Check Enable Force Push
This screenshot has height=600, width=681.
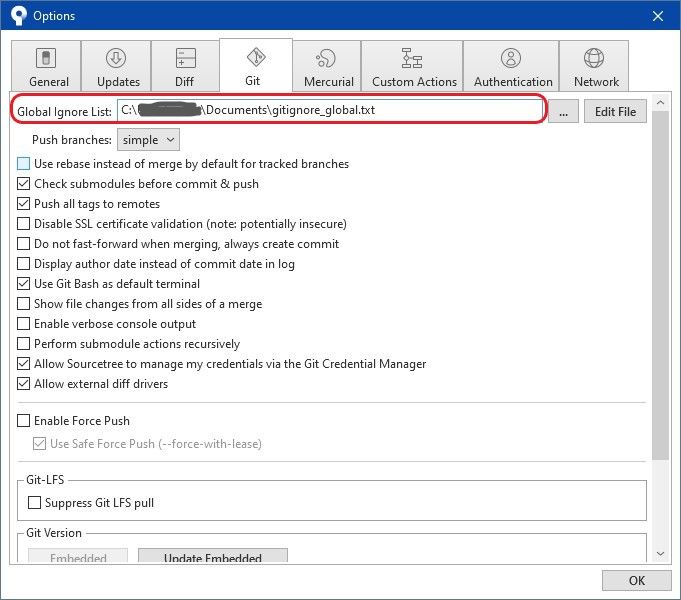tap(23, 421)
